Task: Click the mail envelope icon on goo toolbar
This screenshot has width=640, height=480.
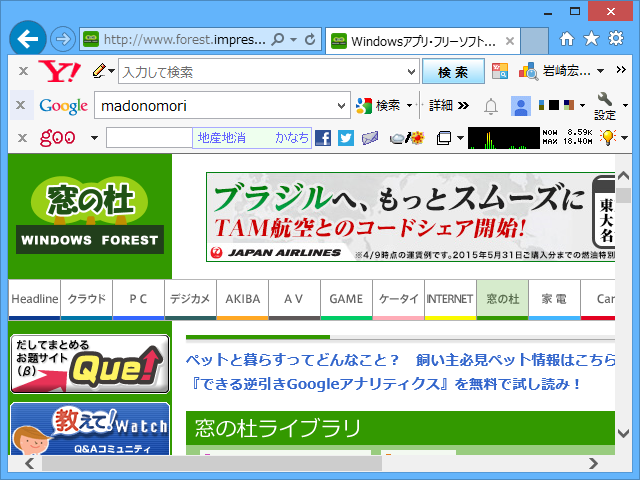Action: 370,138
